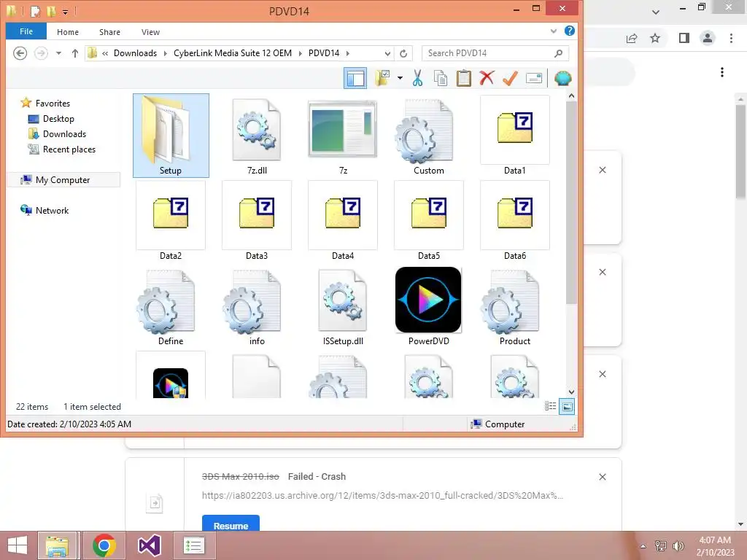Open the Chrome three-dot menu
Viewport: 747px width, 560px height.
(731, 38)
